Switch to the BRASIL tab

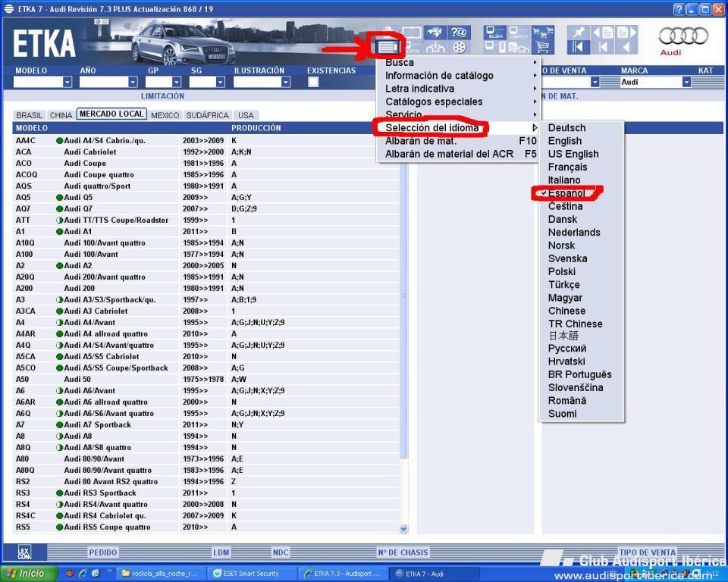(30, 115)
